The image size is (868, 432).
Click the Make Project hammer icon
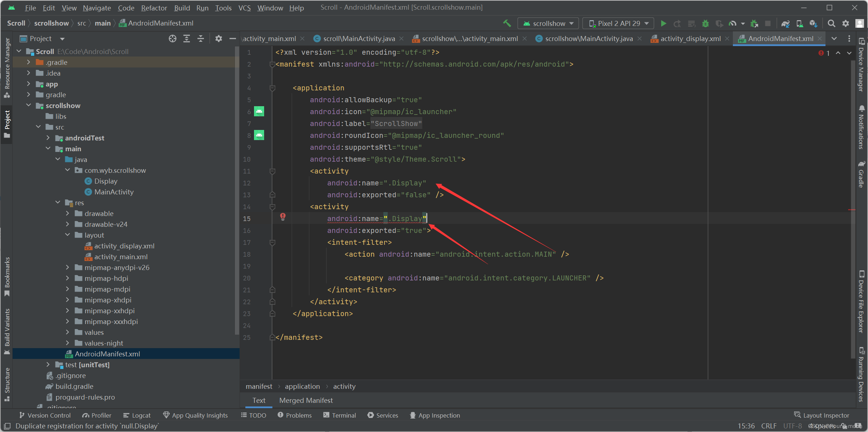coord(507,23)
